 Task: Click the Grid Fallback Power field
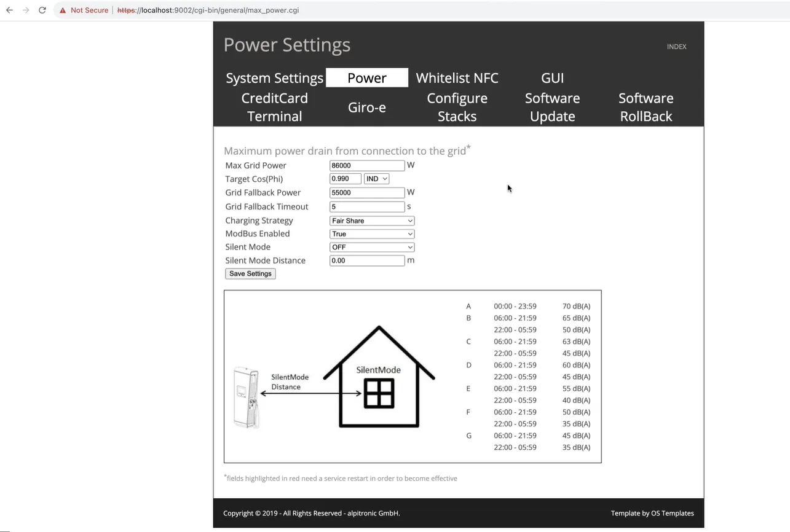(x=367, y=192)
